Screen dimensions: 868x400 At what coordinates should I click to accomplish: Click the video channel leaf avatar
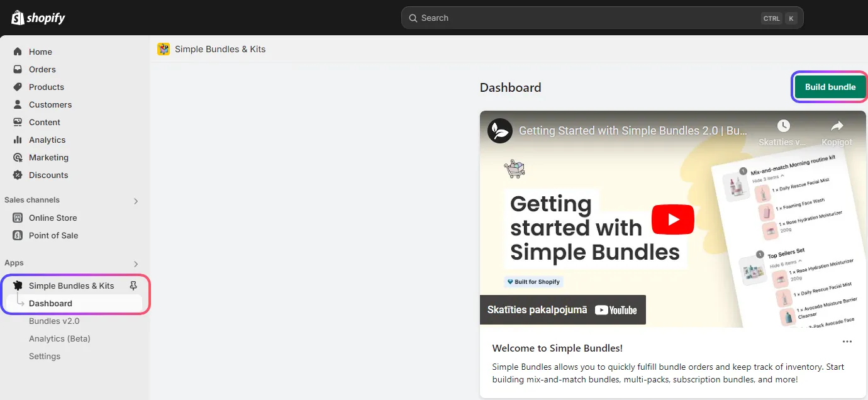tap(500, 130)
